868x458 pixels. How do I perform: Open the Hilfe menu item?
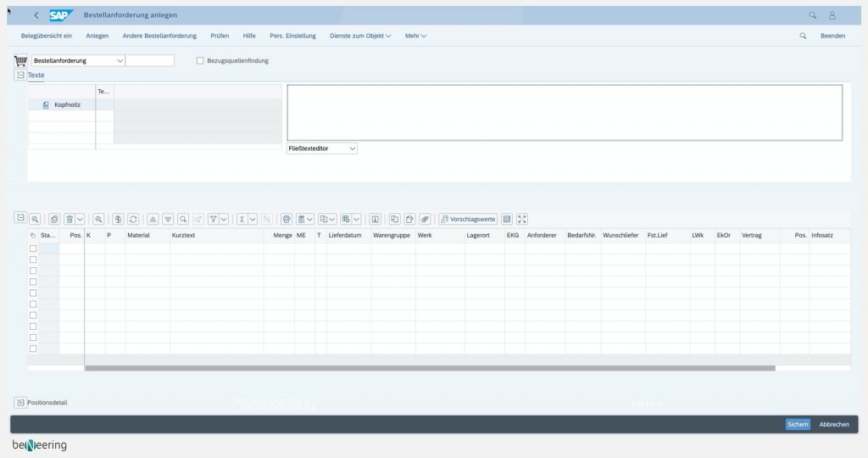point(249,36)
